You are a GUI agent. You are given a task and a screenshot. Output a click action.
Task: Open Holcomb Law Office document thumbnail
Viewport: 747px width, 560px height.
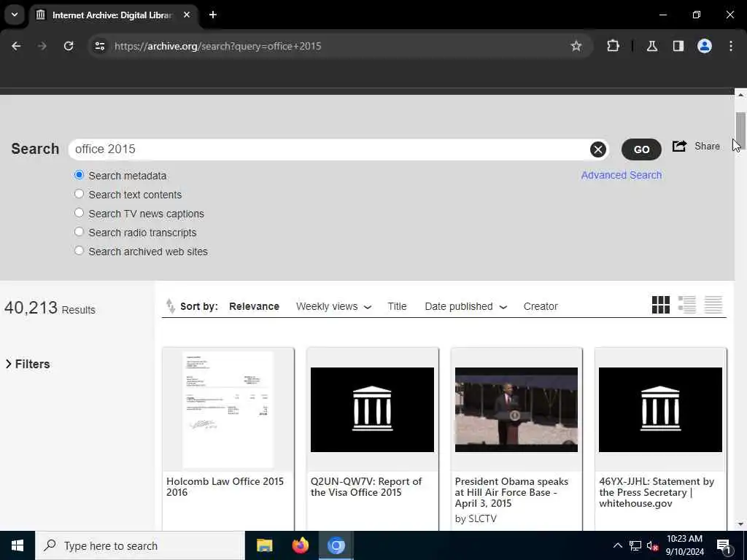pyautogui.click(x=228, y=410)
